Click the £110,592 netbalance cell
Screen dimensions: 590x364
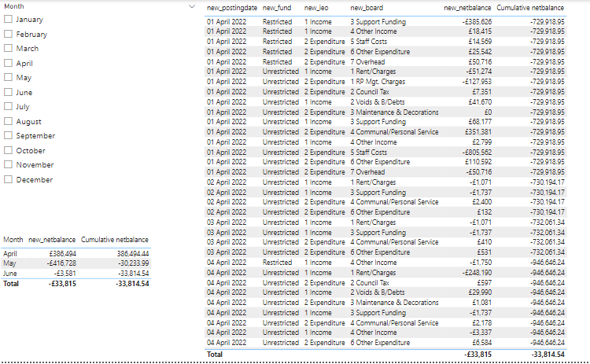pyautogui.click(x=478, y=162)
